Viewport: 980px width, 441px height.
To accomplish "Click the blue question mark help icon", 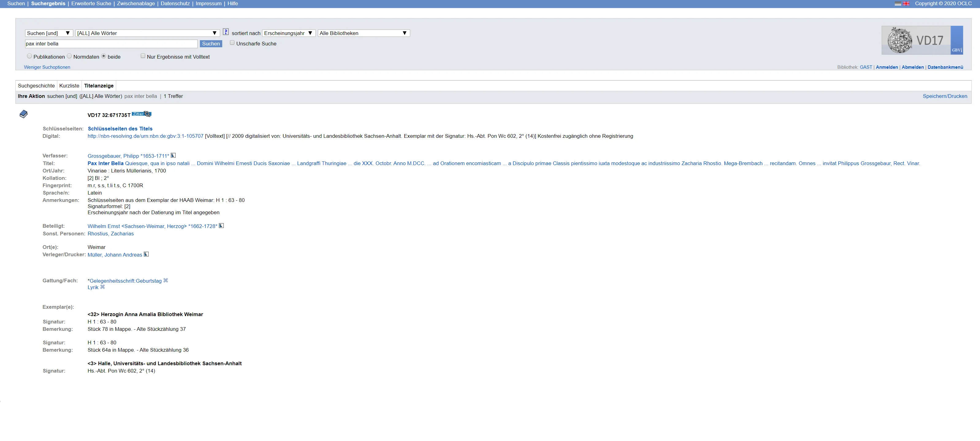I will 226,32.
